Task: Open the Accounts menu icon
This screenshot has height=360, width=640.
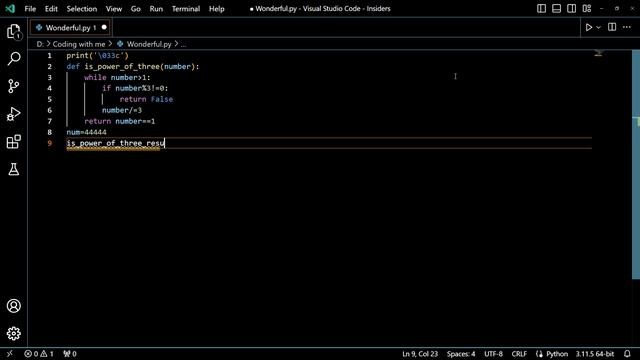Action: [13, 306]
